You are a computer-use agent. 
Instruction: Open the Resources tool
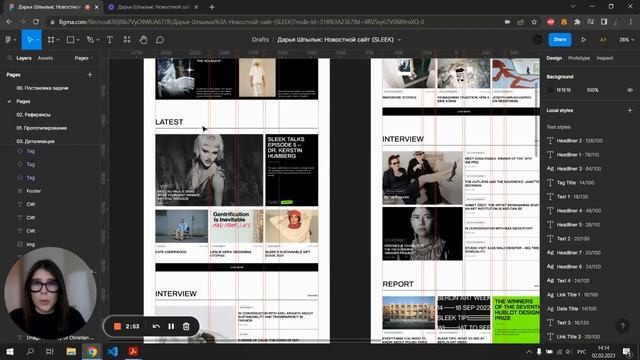127,40
